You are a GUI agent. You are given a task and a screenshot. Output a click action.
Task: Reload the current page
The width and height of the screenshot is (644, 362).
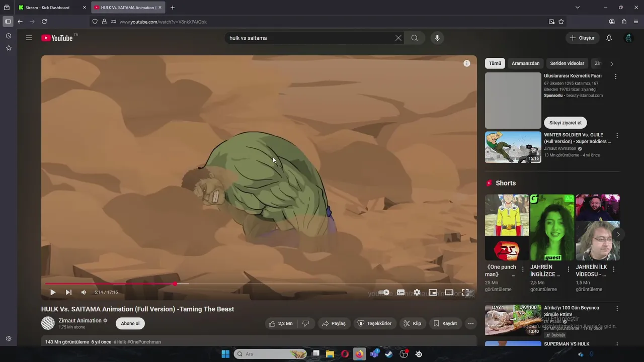tap(44, 22)
